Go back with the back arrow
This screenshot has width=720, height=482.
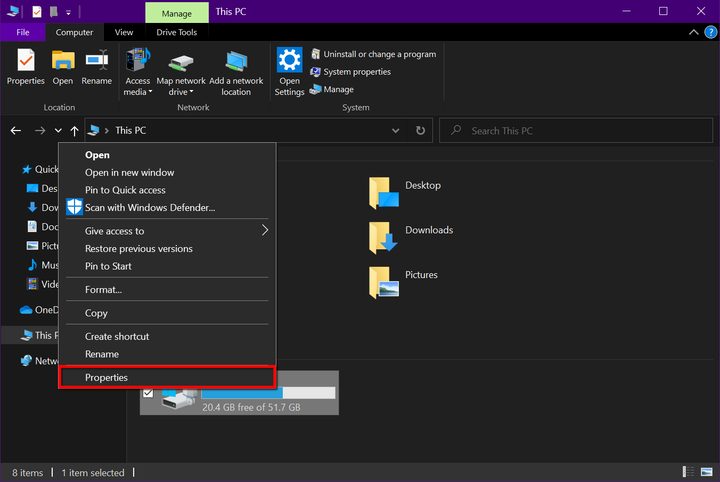(x=16, y=131)
